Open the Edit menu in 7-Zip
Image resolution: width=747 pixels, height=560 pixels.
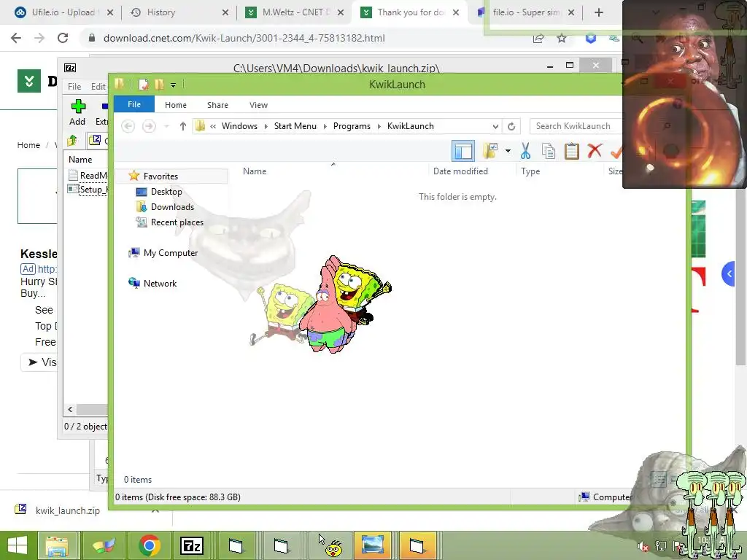[x=98, y=87]
